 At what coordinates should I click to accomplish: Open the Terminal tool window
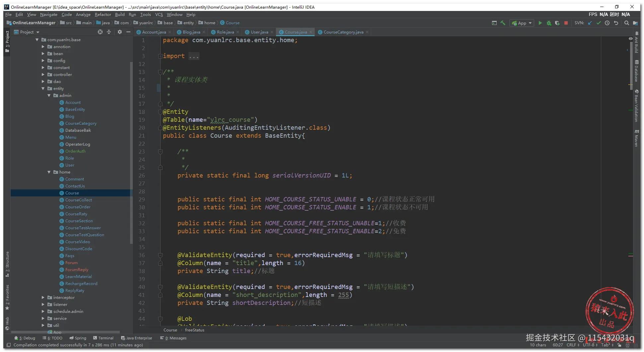pos(103,338)
